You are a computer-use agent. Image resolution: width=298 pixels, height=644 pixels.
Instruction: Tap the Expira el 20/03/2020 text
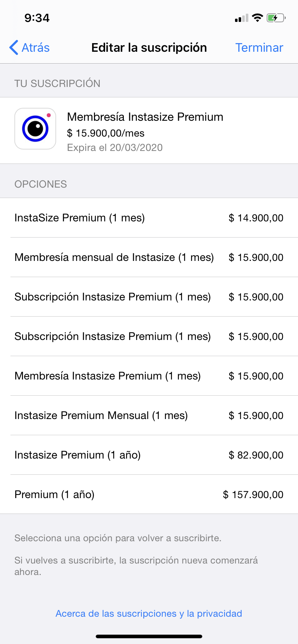coord(115,148)
